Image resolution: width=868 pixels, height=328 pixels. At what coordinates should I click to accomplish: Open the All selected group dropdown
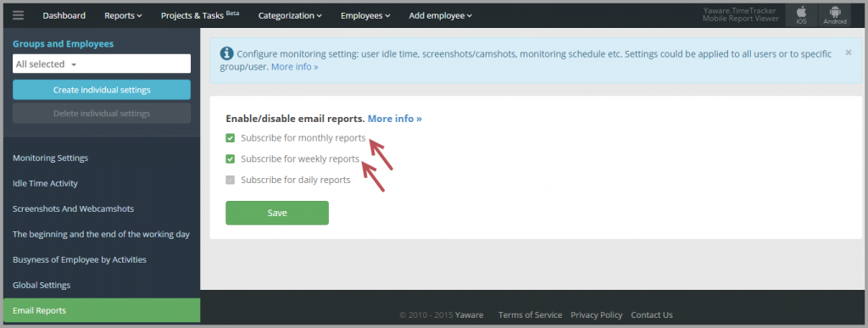(x=102, y=64)
